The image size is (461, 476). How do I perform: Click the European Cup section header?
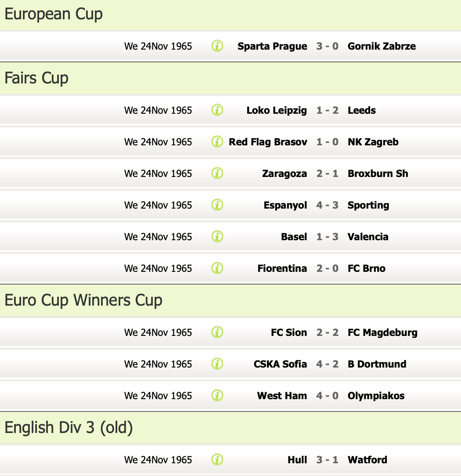54,14
